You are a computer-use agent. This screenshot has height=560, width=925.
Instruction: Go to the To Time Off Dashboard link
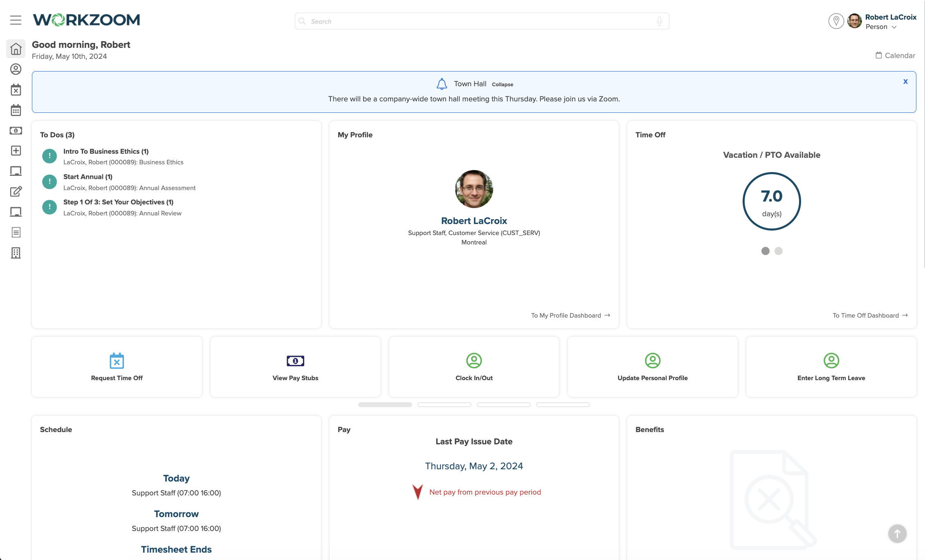pos(870,315)
